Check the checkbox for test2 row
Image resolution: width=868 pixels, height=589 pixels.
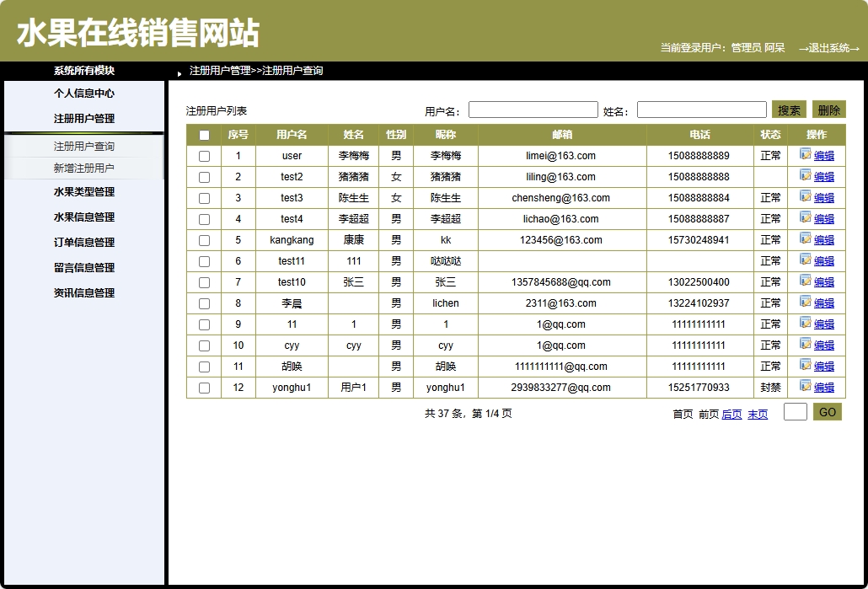(x=203, y=177)
